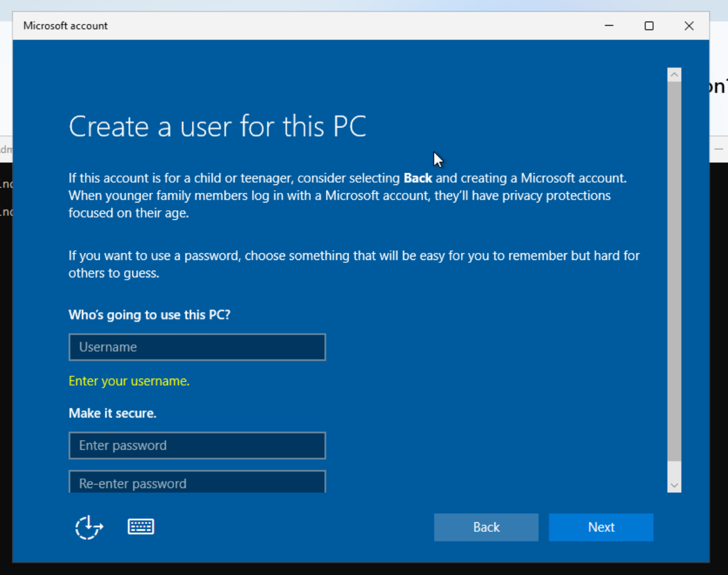
Task: Maximize the Microsoft account window
Action: 649,26
